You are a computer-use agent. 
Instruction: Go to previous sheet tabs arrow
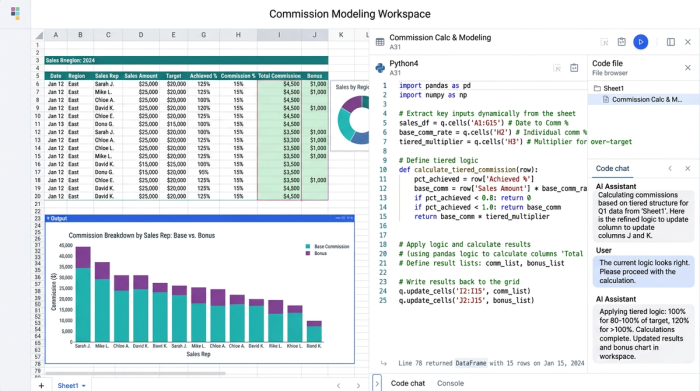pyautogui.click(x=338, y=385)
